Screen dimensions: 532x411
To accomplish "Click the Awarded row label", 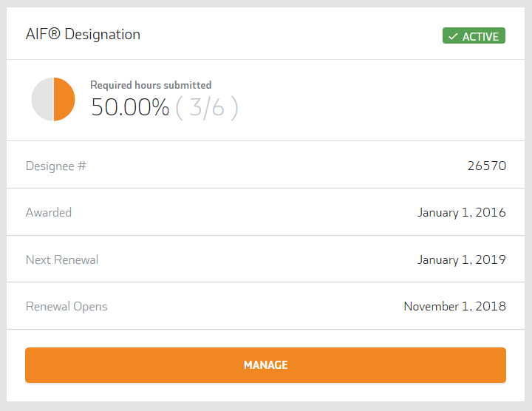I will pyautogui.click(x=49, y=212).
